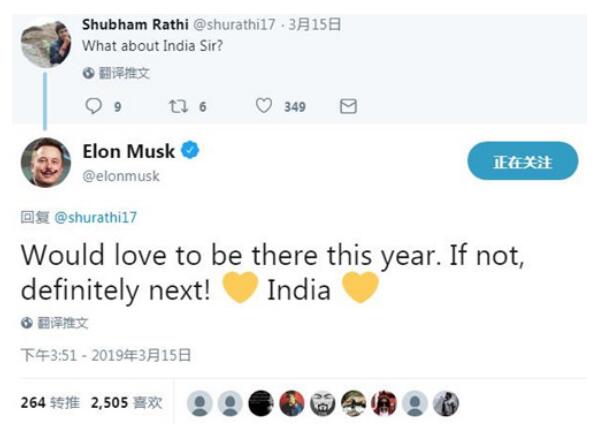Click the first liker avatar in the row
608x445 pixels.
[x=200, y=403]
